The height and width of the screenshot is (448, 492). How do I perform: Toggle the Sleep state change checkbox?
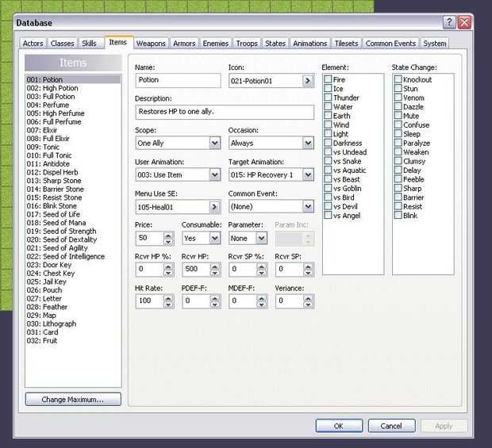[398, 133]
